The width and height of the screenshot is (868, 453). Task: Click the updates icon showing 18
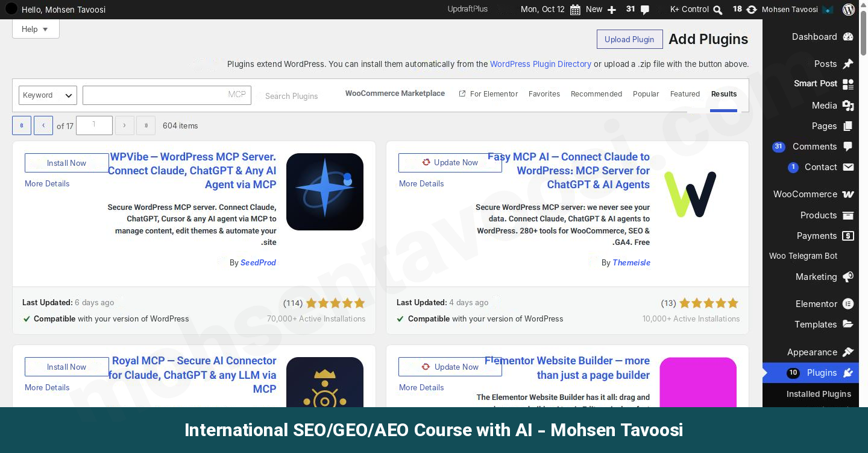point(752,10)
